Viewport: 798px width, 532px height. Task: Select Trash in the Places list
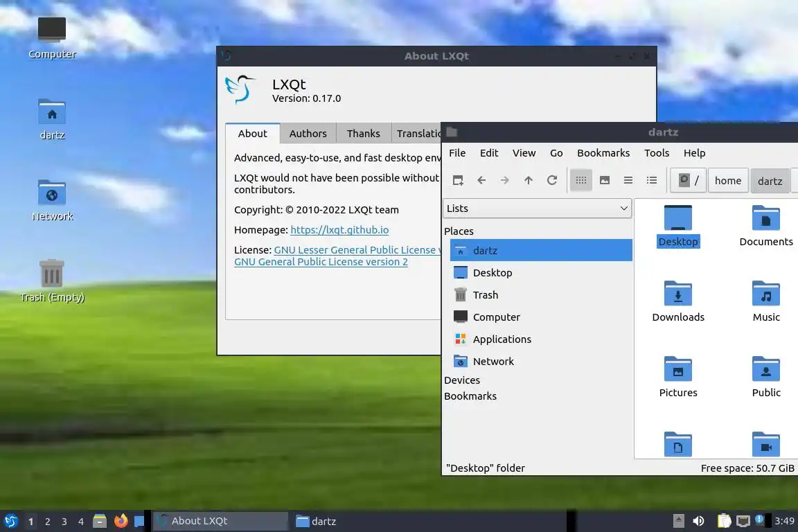point(541,295)
